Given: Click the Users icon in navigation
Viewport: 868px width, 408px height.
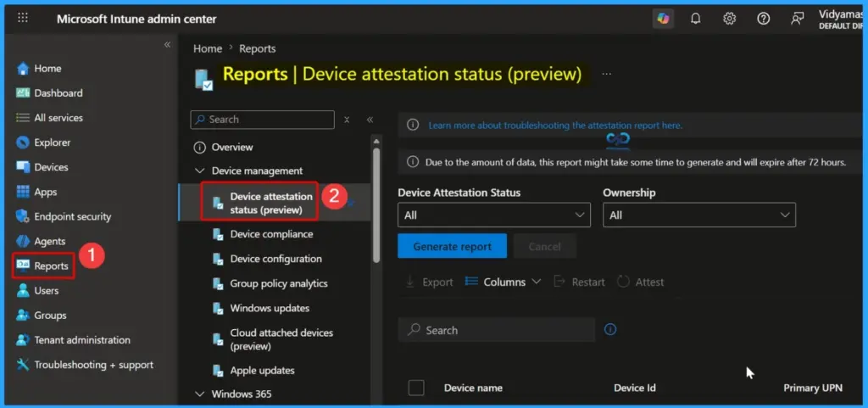Looking at the screenshot, I should [x=23, y=291].
